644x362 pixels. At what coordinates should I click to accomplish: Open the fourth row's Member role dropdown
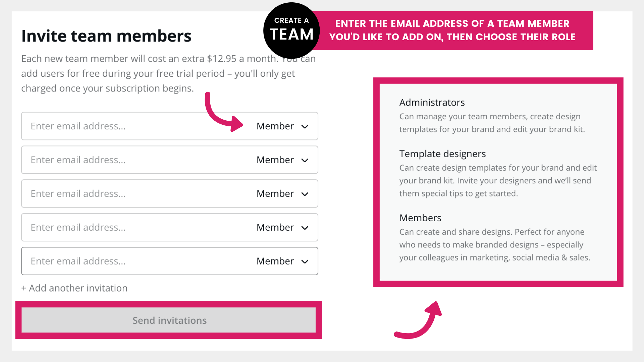282,227
